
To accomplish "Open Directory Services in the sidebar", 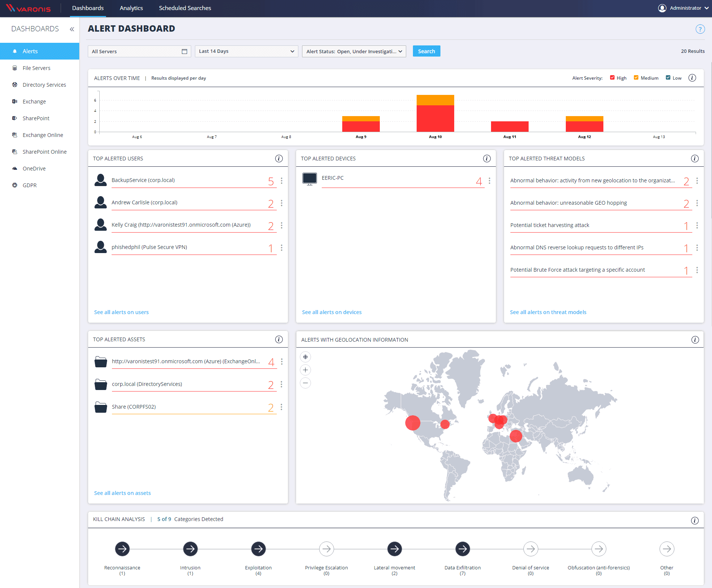I will click(x=44, y=85).
